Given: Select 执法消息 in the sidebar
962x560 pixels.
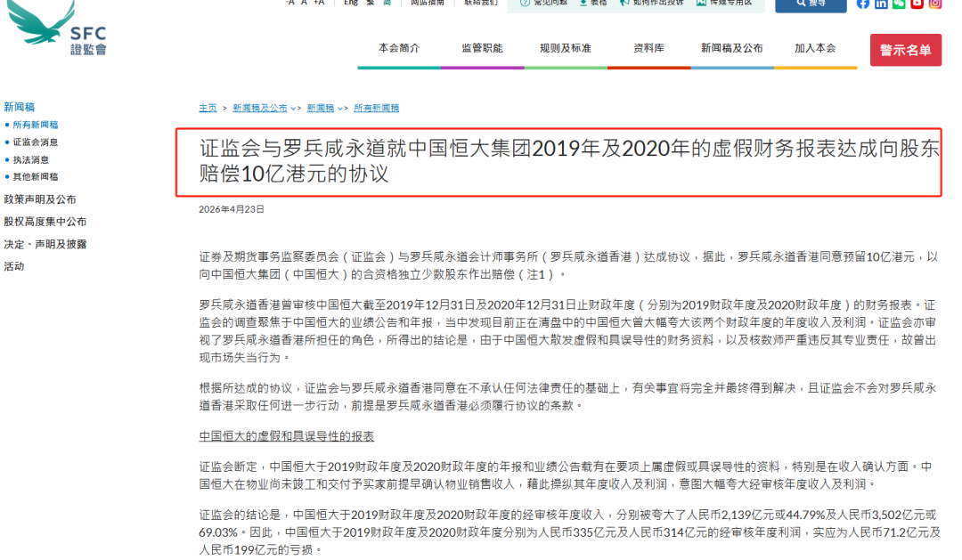Looking at the screenshot, I should click(x=29, y=158).
